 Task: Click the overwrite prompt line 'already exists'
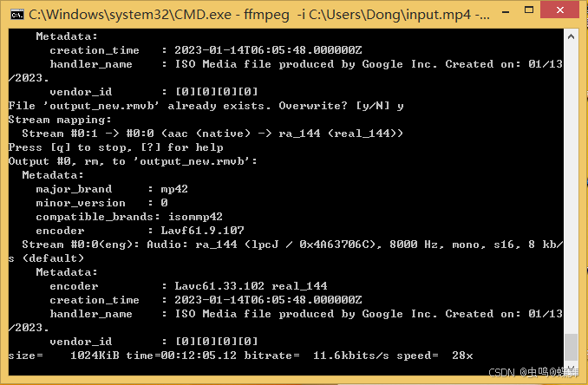tap(206, 106)
